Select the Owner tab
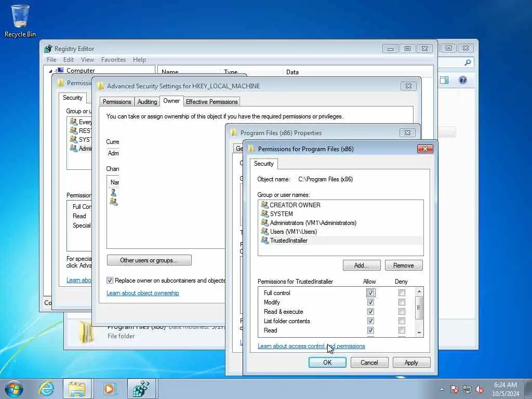The image size is (532, 399). (171, 101)
